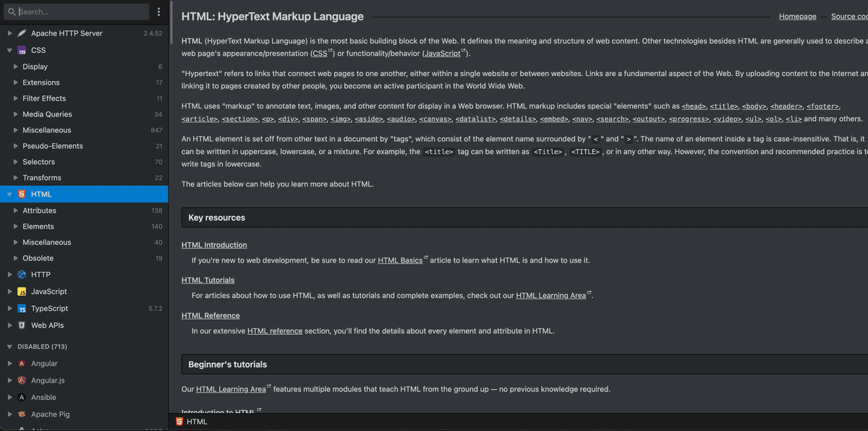This screenshot has height=431, width=868.
Task: Click the CSS logo icon in sidebar
Action: tap(22, 51)
